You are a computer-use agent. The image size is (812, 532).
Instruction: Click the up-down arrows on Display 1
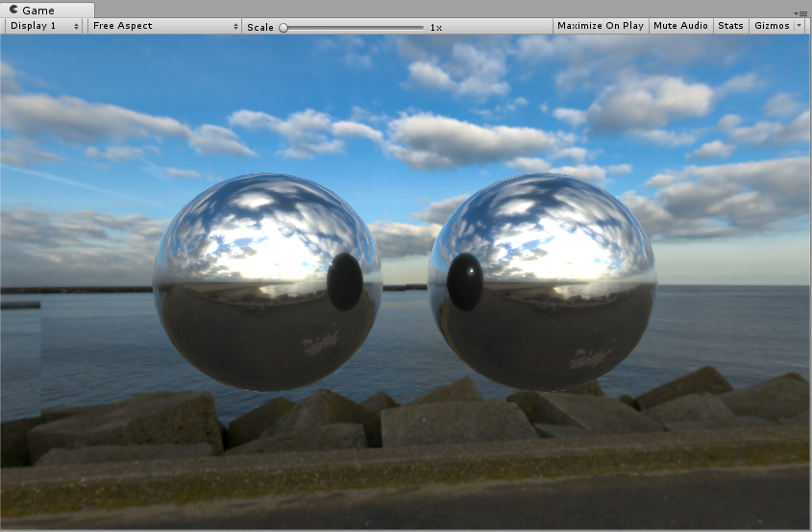pos(78,26)
